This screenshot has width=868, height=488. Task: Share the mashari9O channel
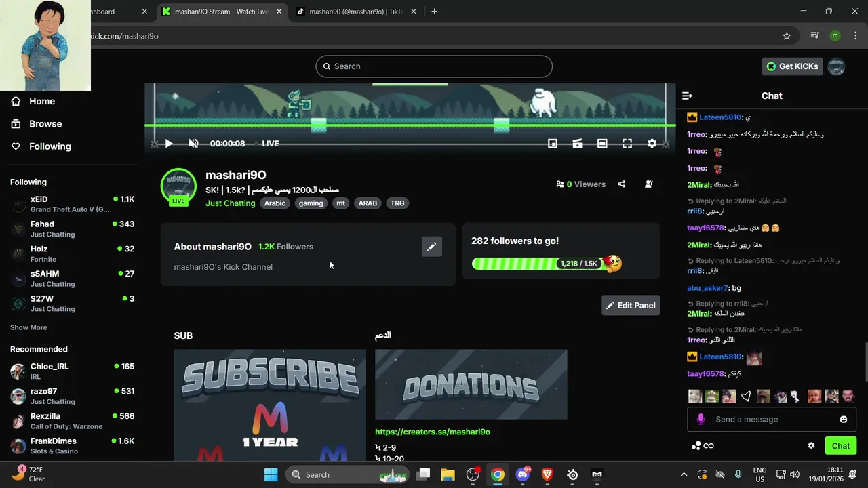point(622,184)
